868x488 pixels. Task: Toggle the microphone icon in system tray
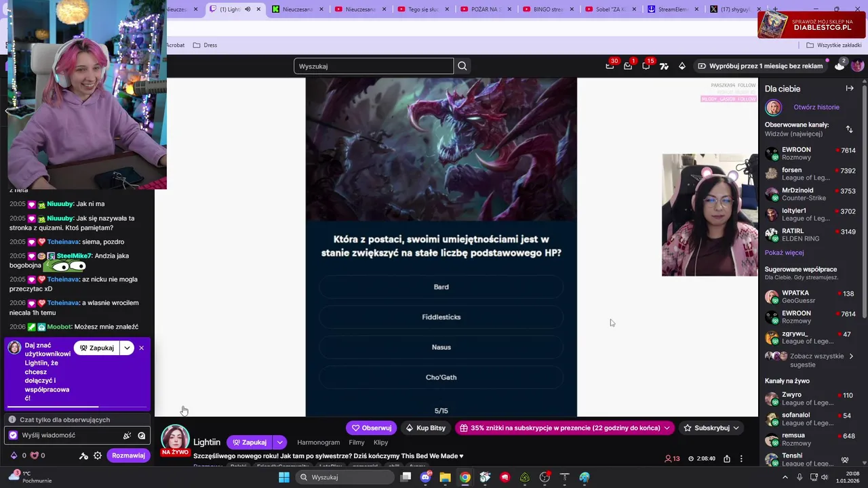click(x=800, y=477)
